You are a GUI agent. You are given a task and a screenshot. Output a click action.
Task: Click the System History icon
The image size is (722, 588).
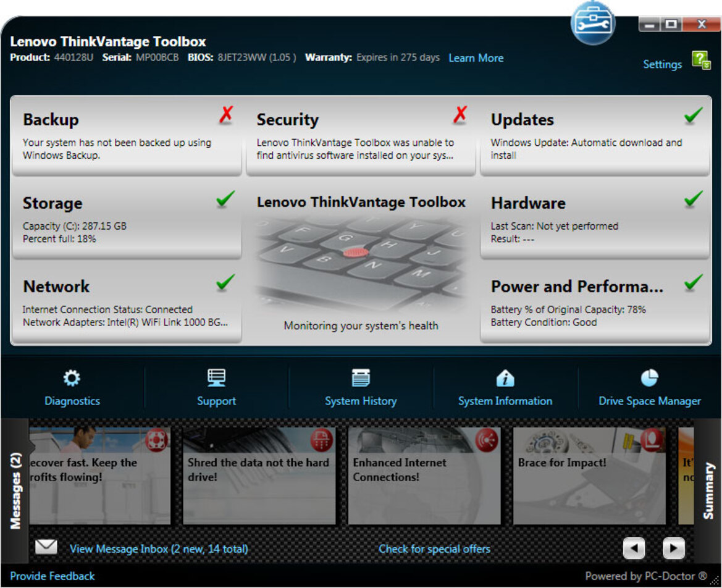point(361,377)
